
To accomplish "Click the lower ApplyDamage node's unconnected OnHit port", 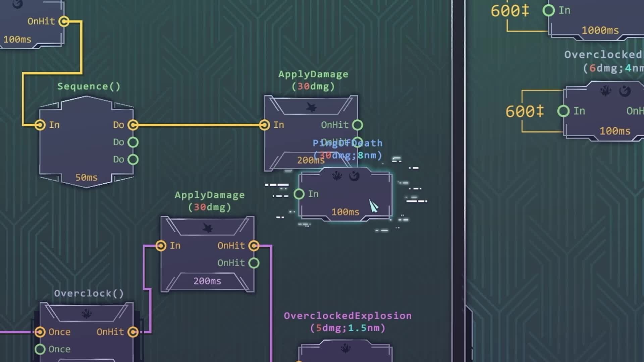I will [x=254, y=263].
